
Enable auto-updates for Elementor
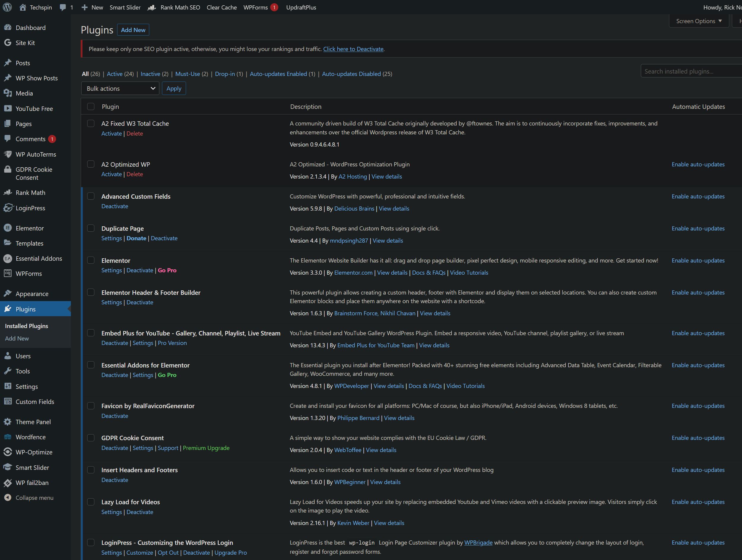tap(698, 260)
